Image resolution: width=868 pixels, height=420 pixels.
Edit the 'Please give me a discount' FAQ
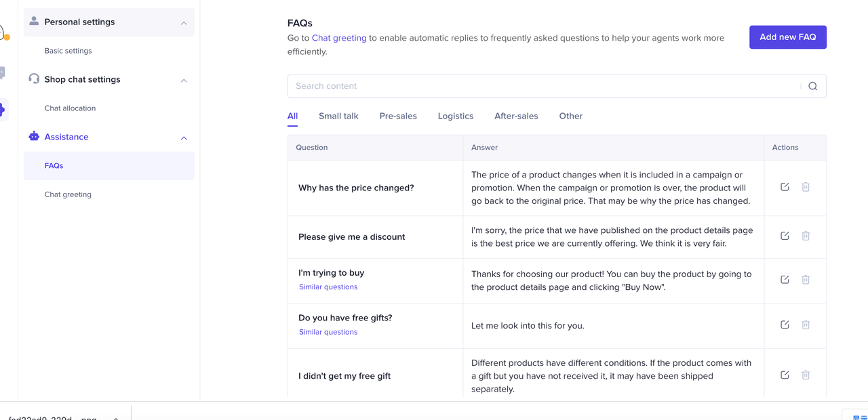click(x=785, y=236)
